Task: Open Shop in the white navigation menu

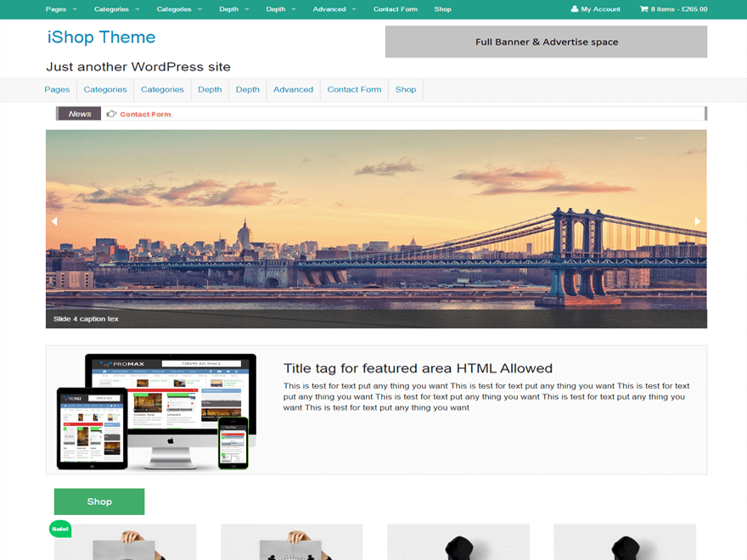Action: coord(406,89)
